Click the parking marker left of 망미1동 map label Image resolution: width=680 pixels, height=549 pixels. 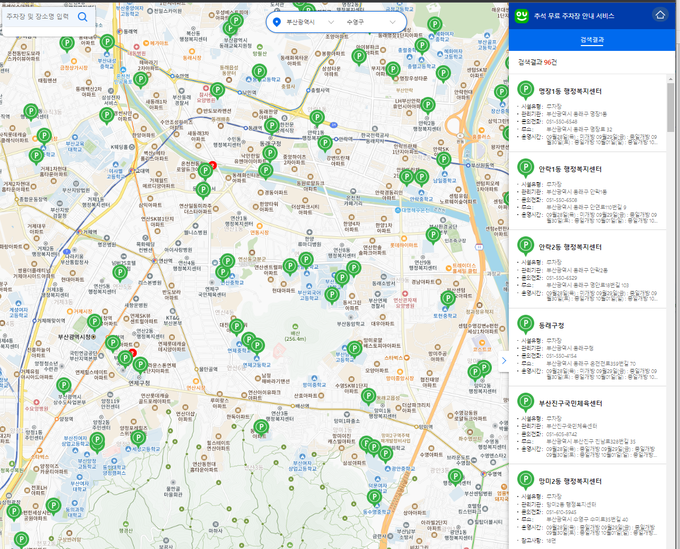tap(368, 397)
